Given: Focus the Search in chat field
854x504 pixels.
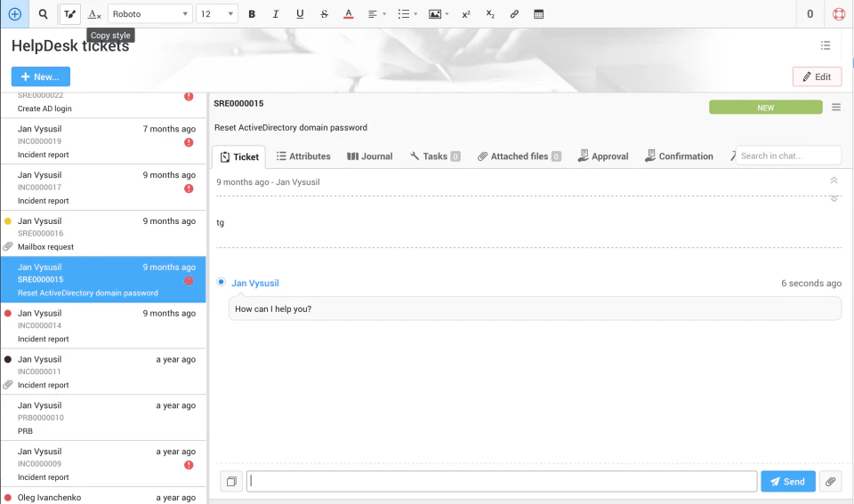Looking at the screenshot, I should 788,156.
